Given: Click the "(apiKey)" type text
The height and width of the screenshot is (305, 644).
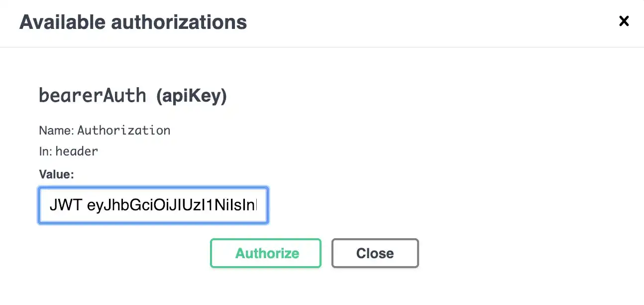Looking at the screenshot, I should point(192,96).
